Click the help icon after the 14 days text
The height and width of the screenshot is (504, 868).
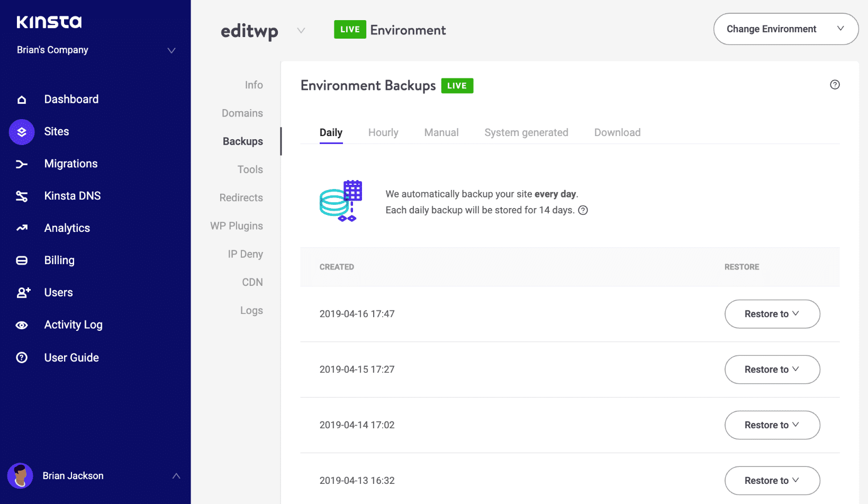pyautogui.click(x=583, y=210)
